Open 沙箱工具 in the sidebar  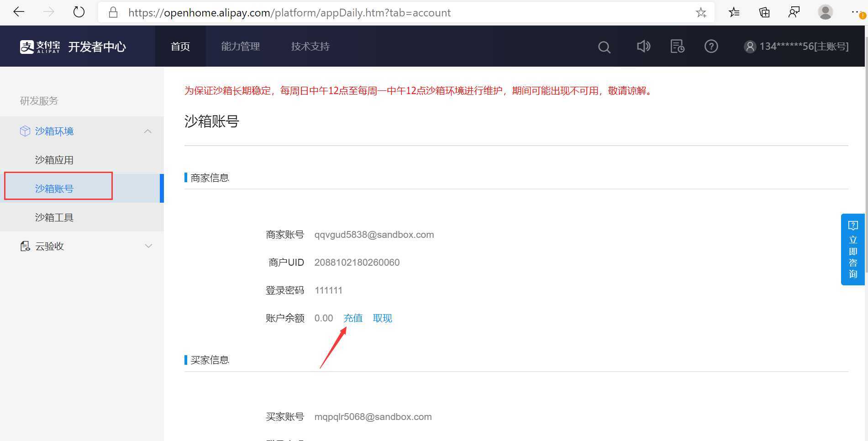pyautogui.click(x=54, y=217)
